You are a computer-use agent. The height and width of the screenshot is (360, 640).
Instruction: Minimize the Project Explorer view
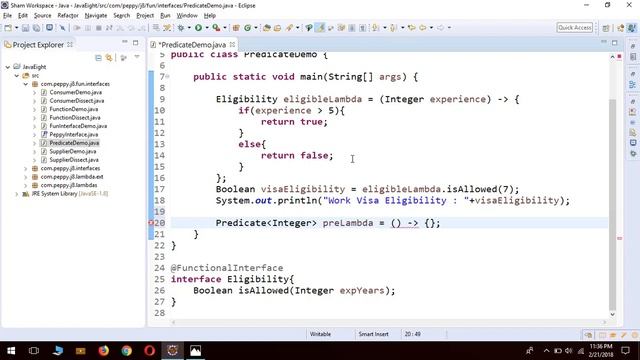click(x=125, y=42)
